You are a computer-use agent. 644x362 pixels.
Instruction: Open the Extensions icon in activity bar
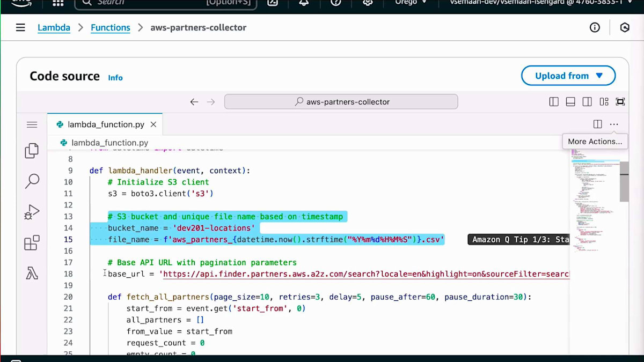point(32,243)
